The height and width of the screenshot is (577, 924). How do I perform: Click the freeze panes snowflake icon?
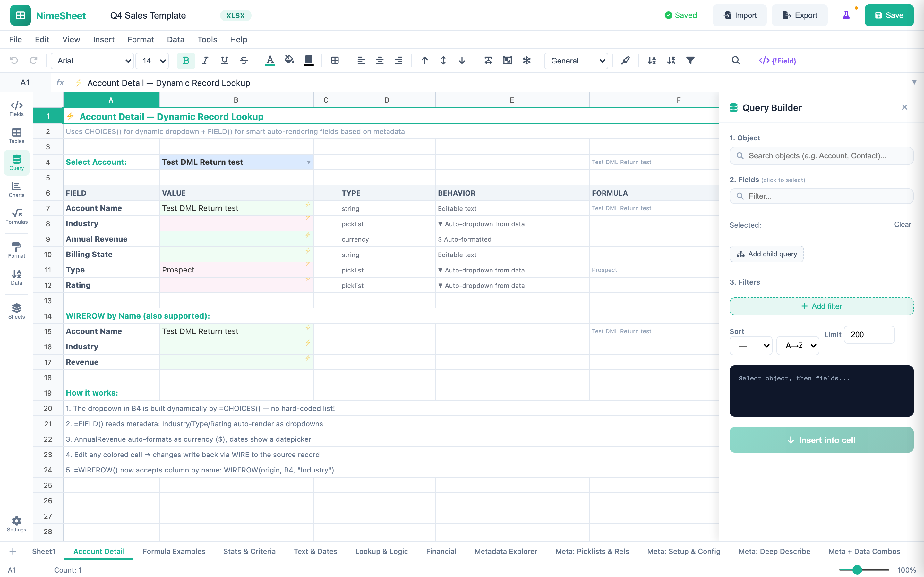click(527, 60)
